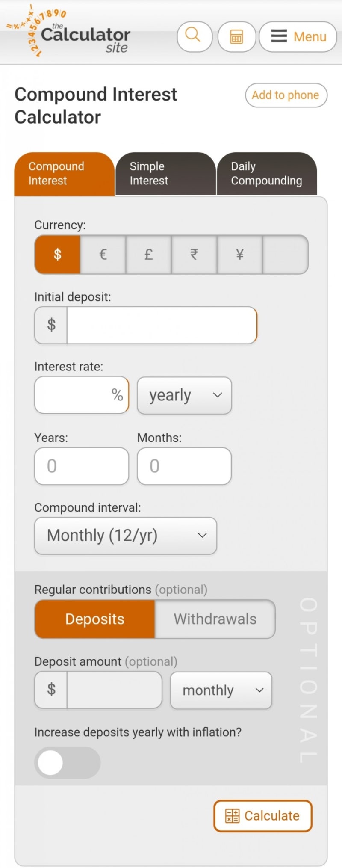Screen dimensions: 342x868
Task: Open the monthly deposit frequency dropdown
Action: (221, 690)
